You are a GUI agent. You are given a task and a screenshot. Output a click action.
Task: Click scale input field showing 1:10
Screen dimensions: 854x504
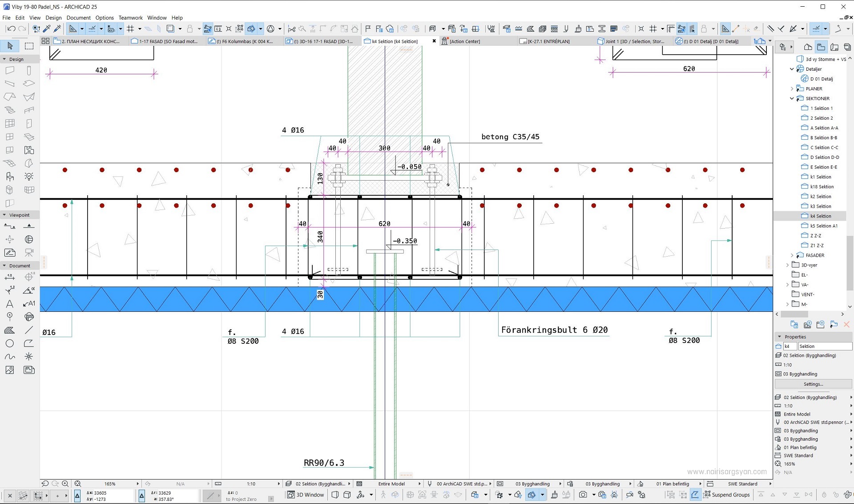click(x=250, y=483)
